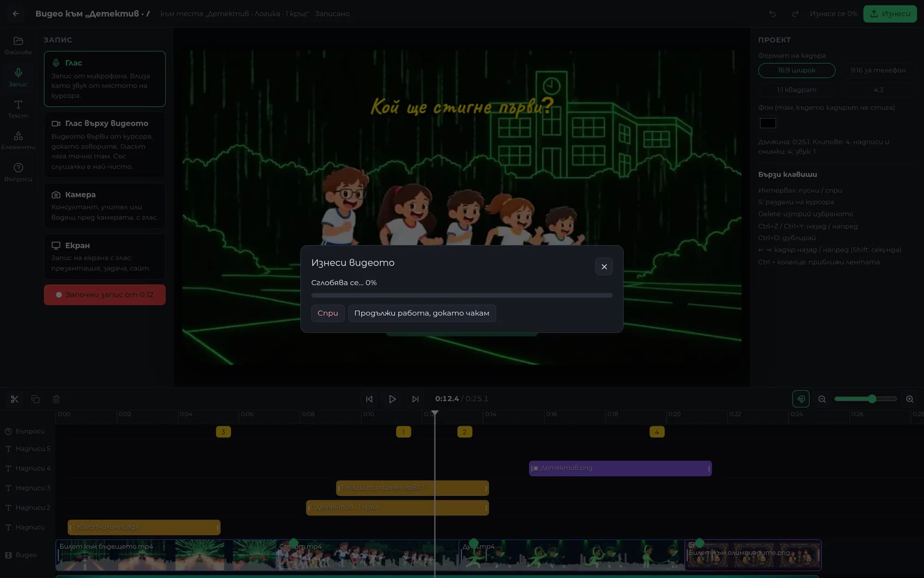Click the scissors split tool
Image resolution: width=924 pixels, height=578 pixels.
[14, 399]
